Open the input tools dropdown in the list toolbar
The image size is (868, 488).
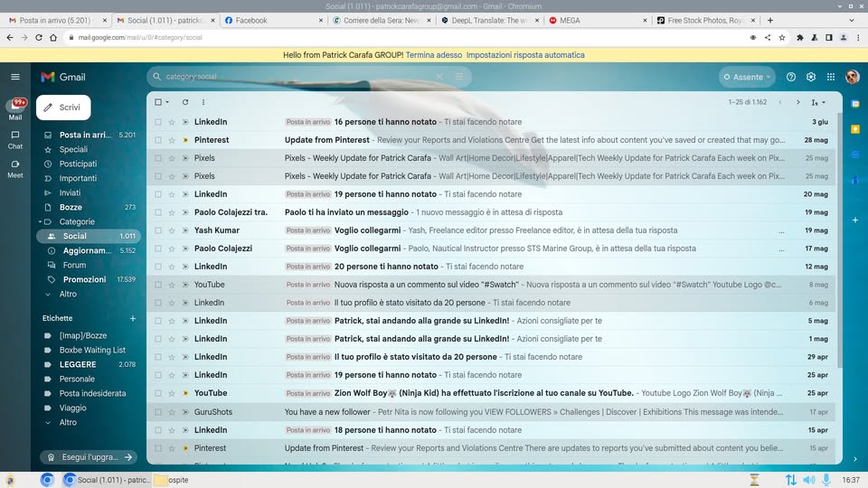tap(818, 102)
